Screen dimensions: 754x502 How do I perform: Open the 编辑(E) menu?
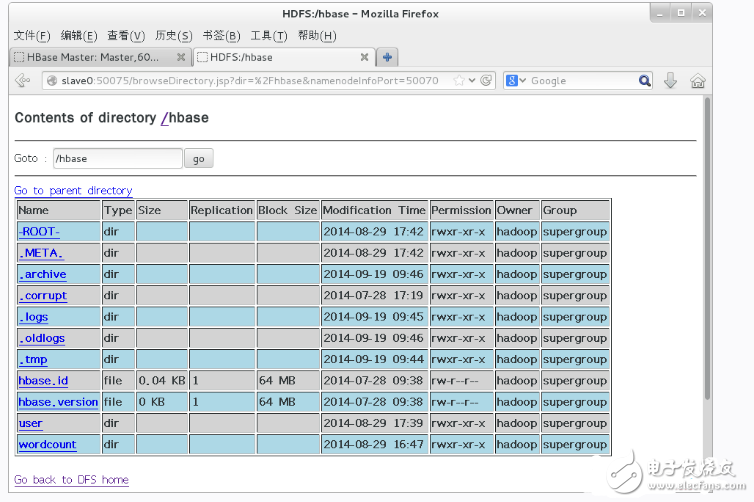pos(79,36)
